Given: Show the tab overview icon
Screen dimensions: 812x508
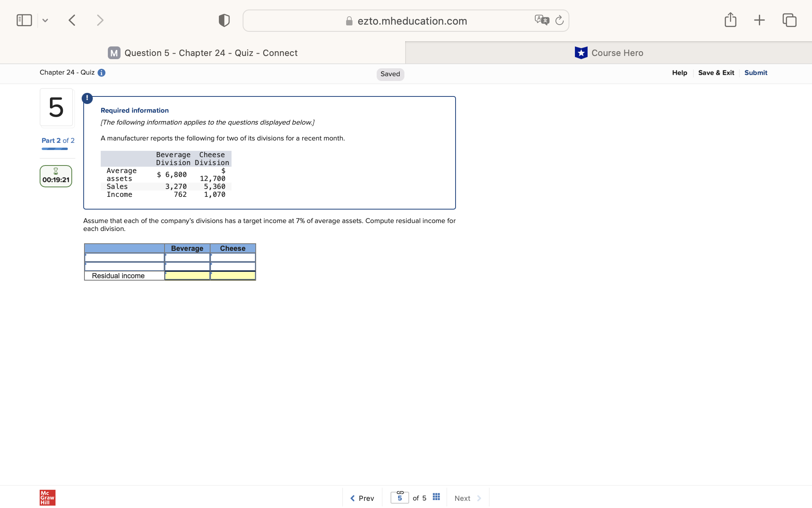Looking at the screenshot, I should point(789,20).
